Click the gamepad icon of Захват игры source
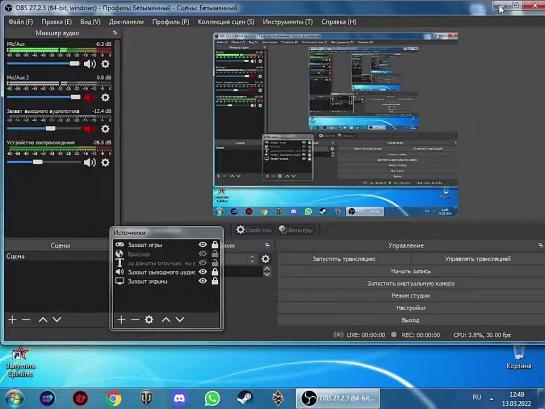 120,245
